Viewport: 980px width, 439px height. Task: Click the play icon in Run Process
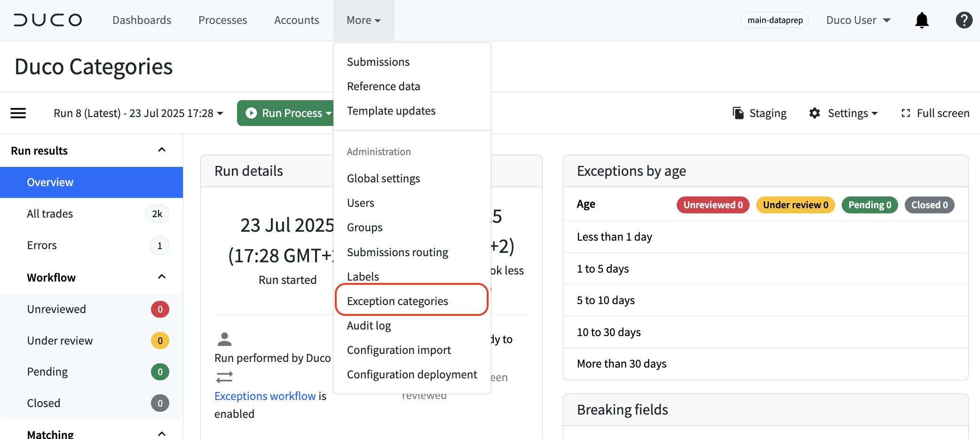[x=251, y=113]
